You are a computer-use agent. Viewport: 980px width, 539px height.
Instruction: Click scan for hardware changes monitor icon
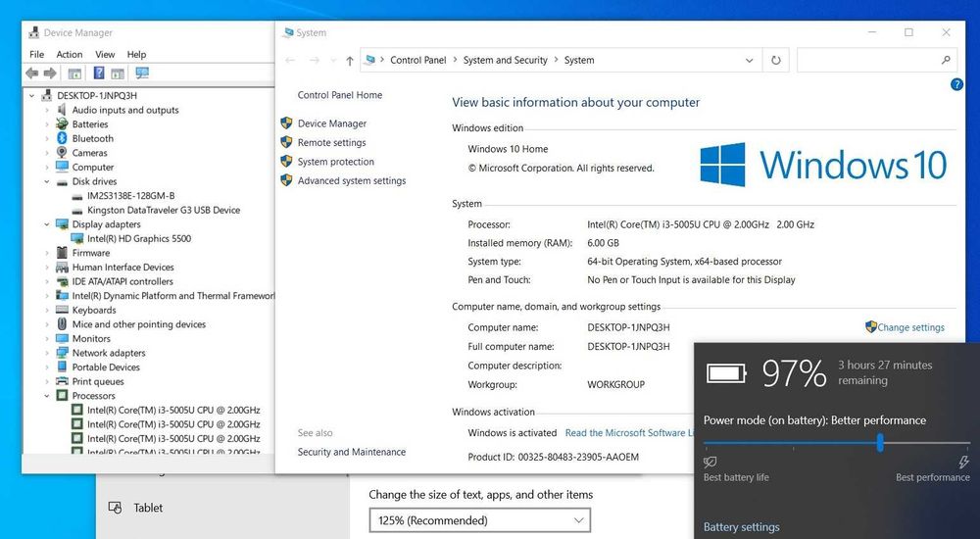(142, 73)
